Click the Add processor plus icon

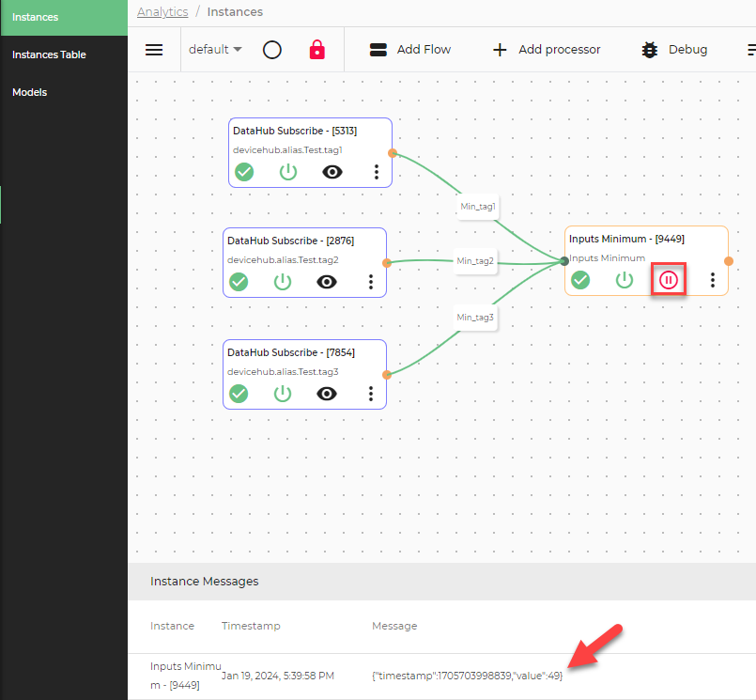500,50
